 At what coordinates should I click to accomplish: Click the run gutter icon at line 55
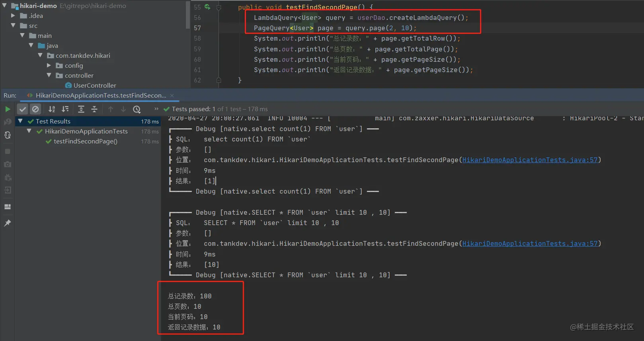point(207,7)
